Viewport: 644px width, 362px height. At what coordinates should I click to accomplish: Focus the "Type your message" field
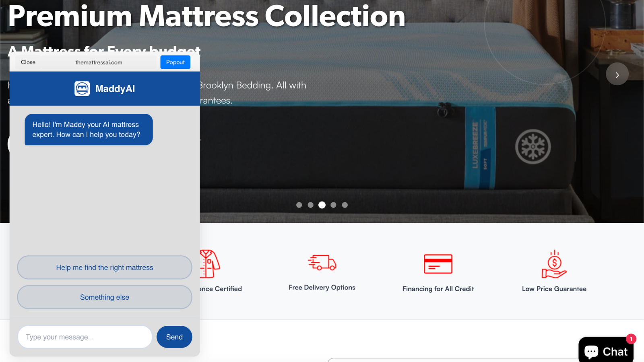[85, 337]
